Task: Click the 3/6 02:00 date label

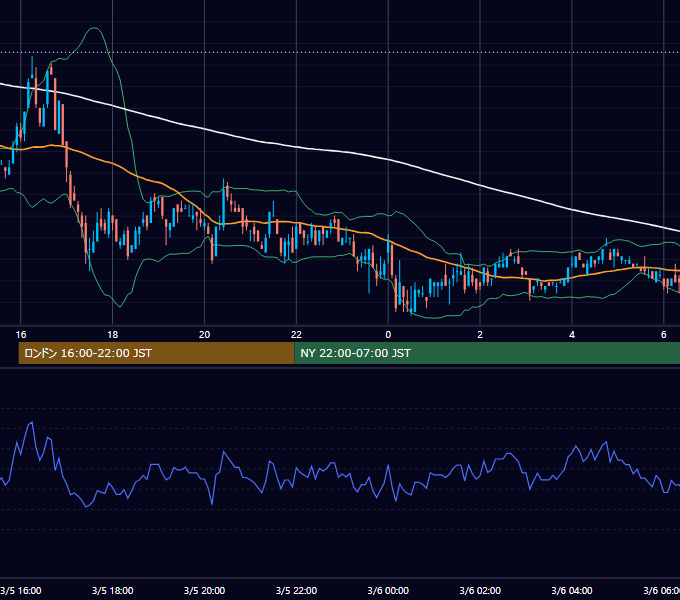Action: pyautogui.click(x=480, y=590)
